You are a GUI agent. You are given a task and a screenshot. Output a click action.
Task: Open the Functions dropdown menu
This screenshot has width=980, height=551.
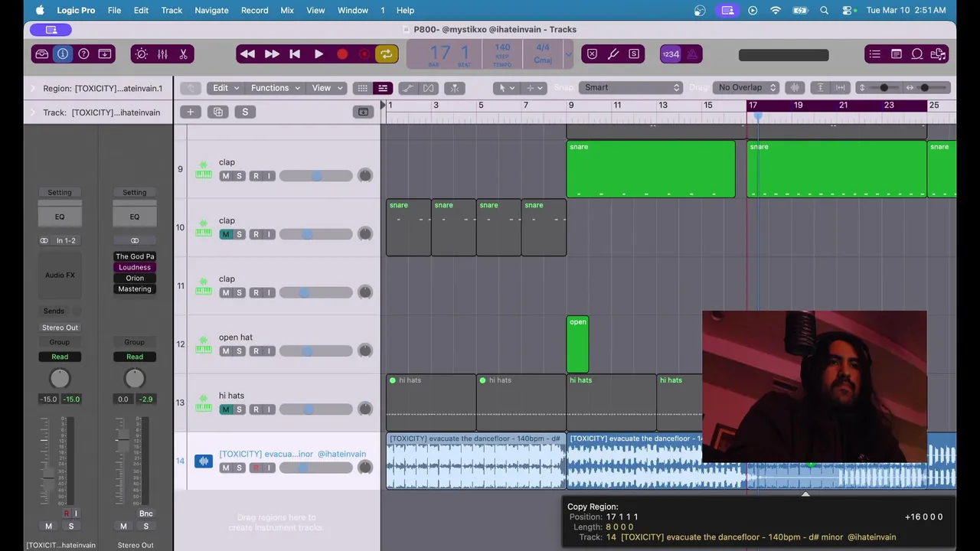[x=276, y=88]
